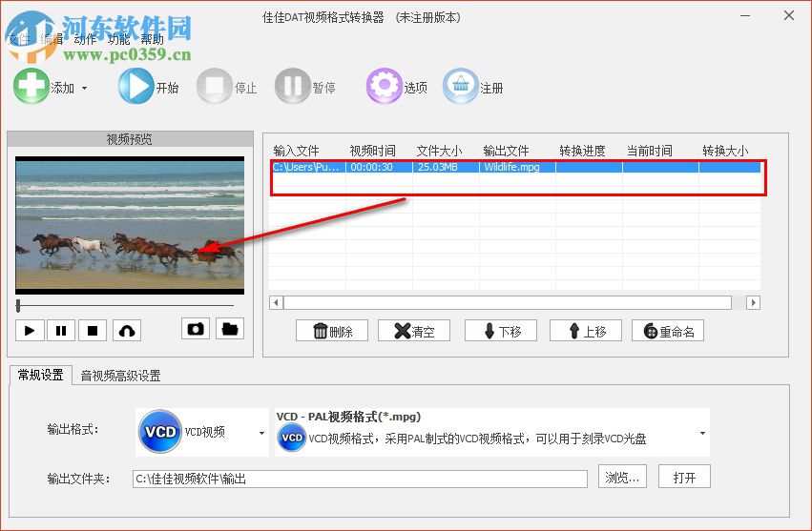The width and height of the screenshot is (812, 531).
Task: Click the 输出文件 column header
Action: (506, 152)
